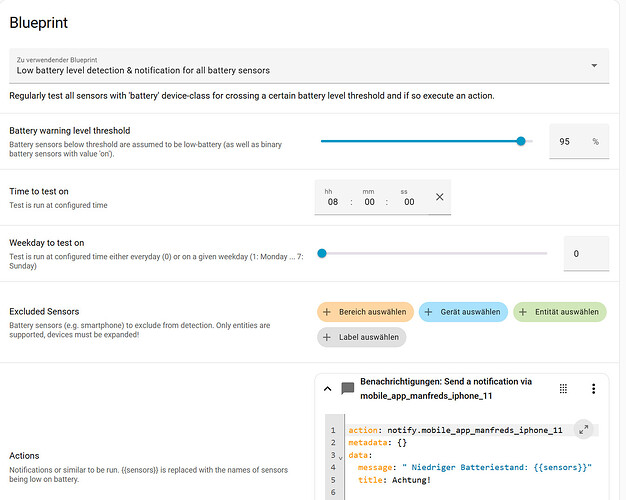
Task: Click the drag handle grid icon
Action: click(x=563, y=388)
